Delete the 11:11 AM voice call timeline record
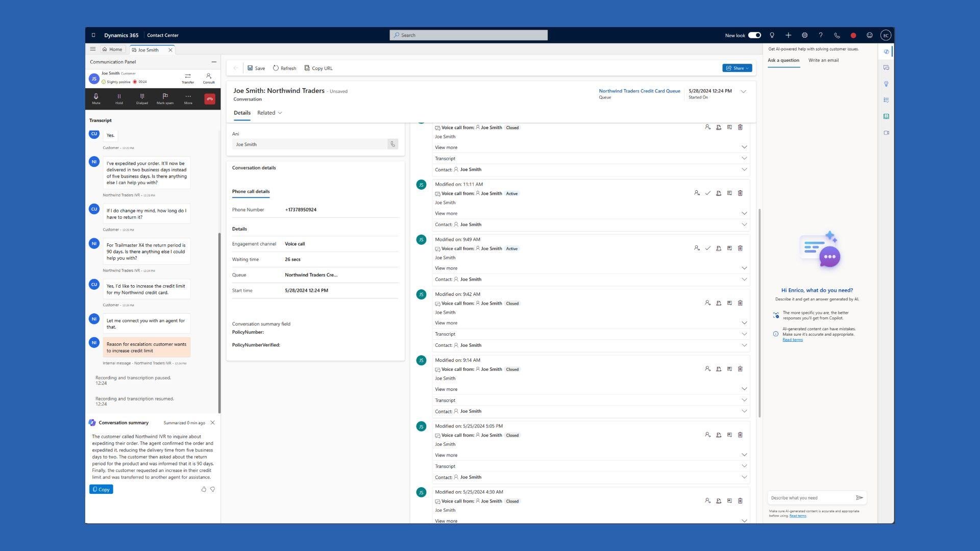The width and height of the screenshot is (980, 551). 740,193
